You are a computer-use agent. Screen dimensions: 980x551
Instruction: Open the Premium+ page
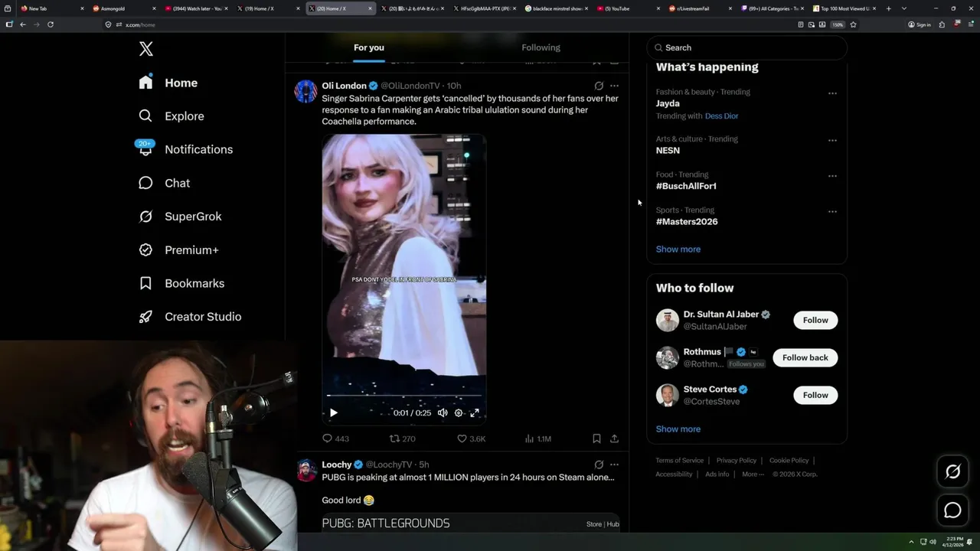tap(178, 250)
